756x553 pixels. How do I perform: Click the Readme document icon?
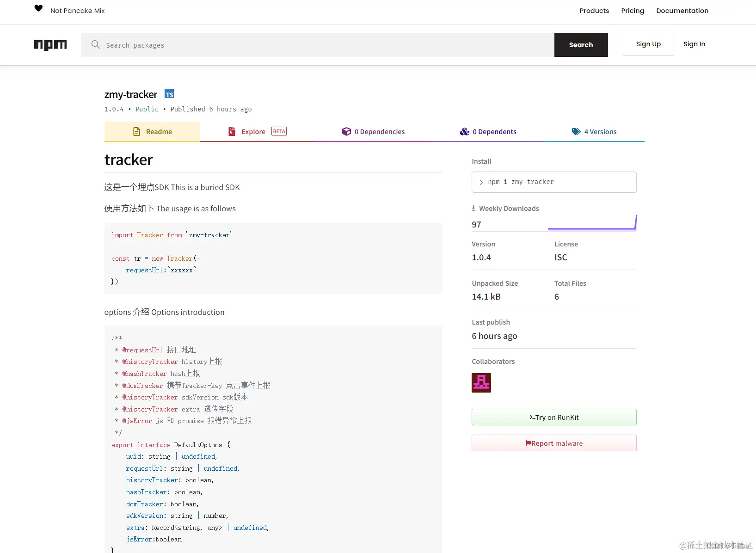(136, 132)
